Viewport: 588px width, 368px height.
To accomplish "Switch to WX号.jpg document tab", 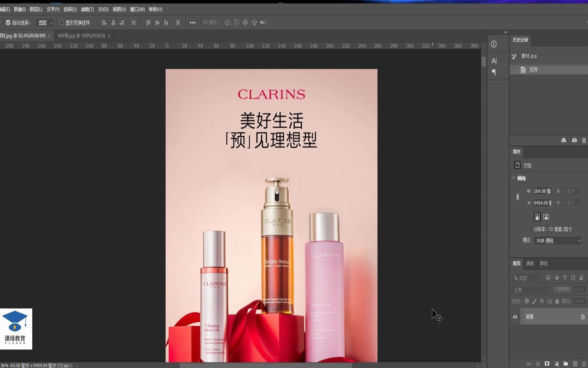I will (82, 36).
